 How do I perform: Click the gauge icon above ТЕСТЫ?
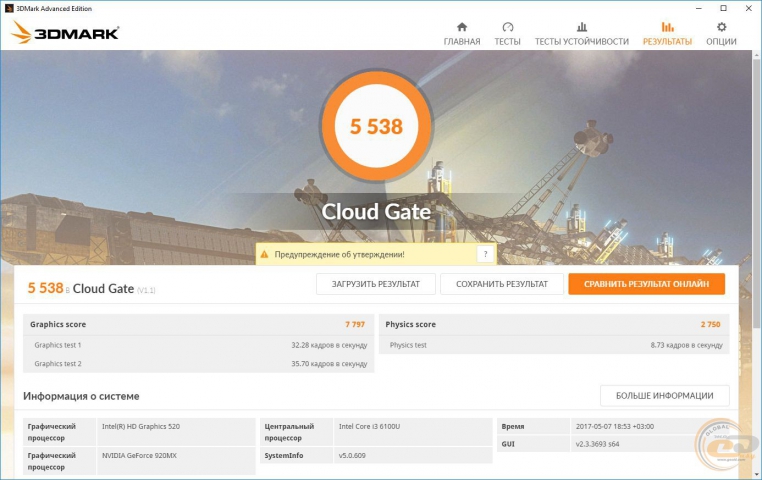507,27
